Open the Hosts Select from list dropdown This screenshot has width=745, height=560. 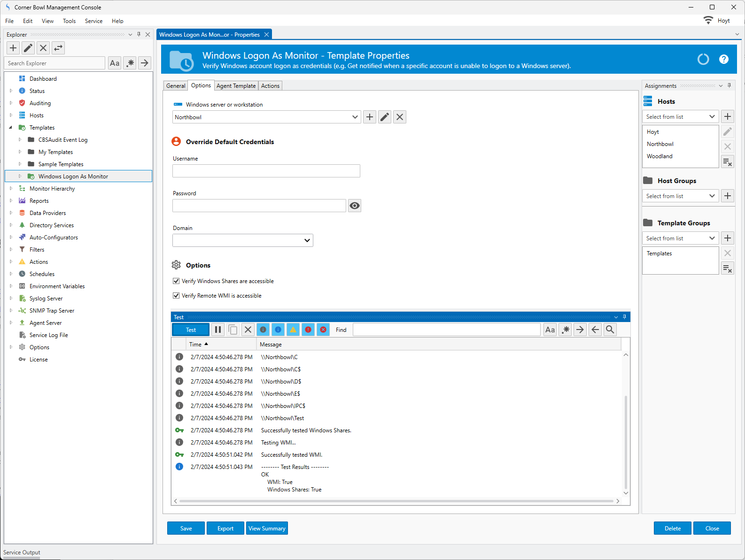point(680,117)
